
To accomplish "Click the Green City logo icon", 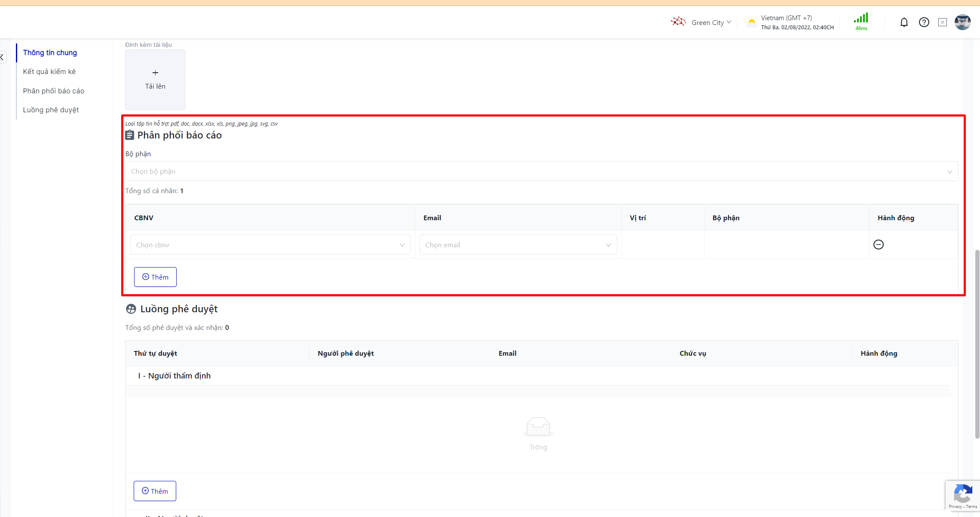I will pos(678,22).
